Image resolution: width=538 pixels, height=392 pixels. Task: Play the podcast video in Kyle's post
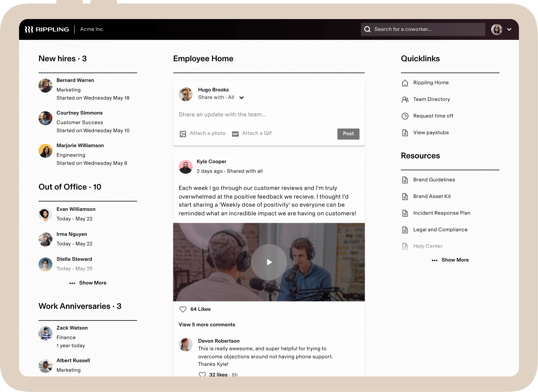click(x=269, y=262)
